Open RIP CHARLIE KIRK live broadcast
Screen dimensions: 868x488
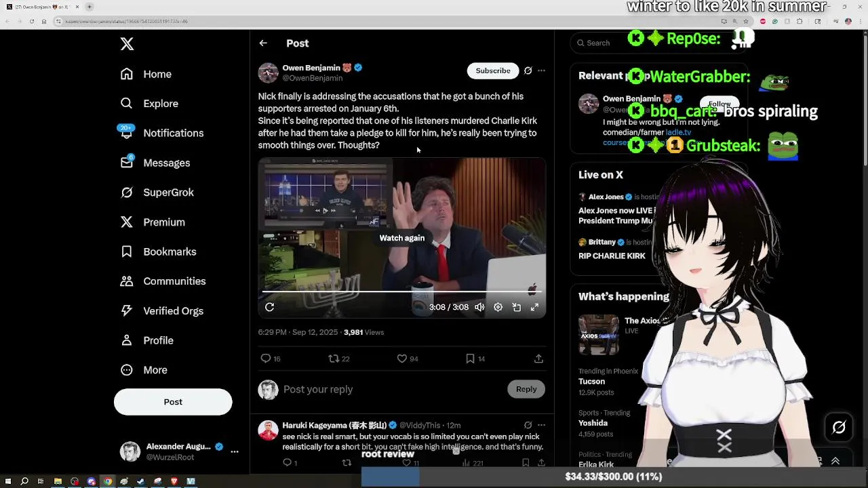(612, 249)
